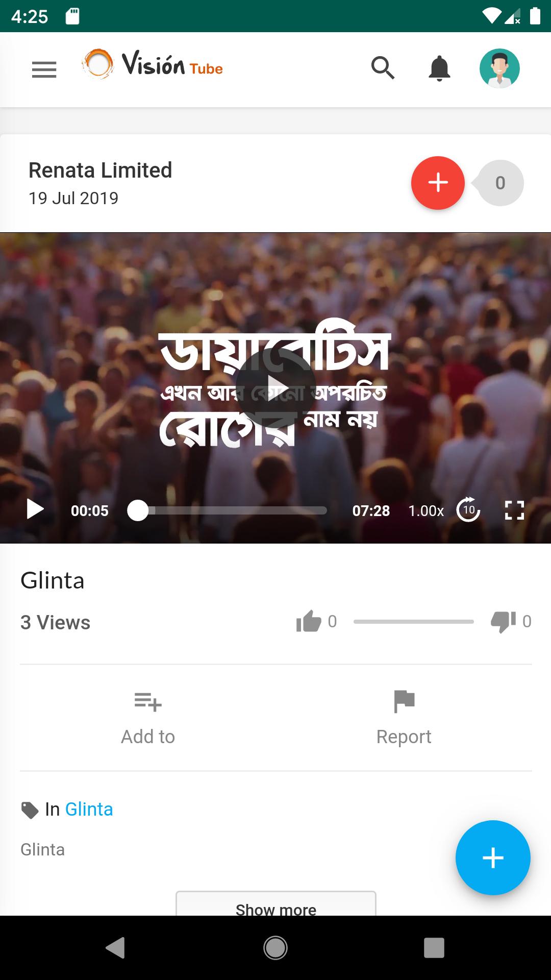The image size is (551, 980).
Task: Click the video seek slider handle
Action: pyautogui.click(x=138, y=510)
